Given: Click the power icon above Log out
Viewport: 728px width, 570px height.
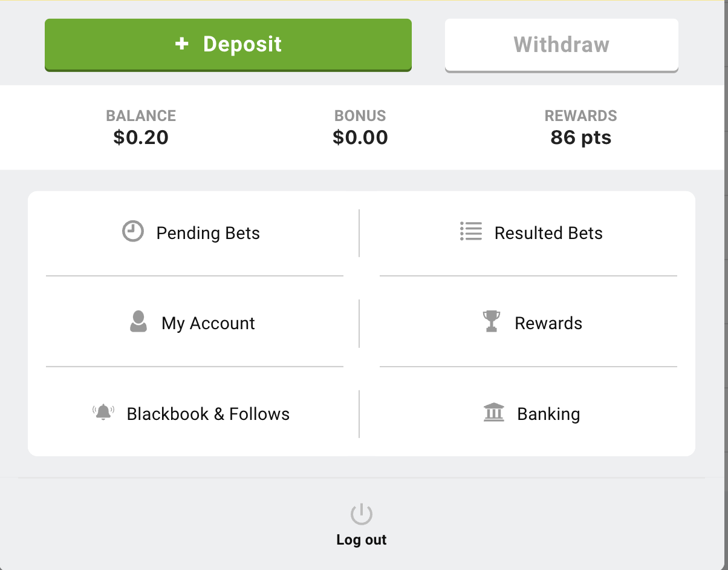Looking at the screenshot, I should [x=361, y=513].
